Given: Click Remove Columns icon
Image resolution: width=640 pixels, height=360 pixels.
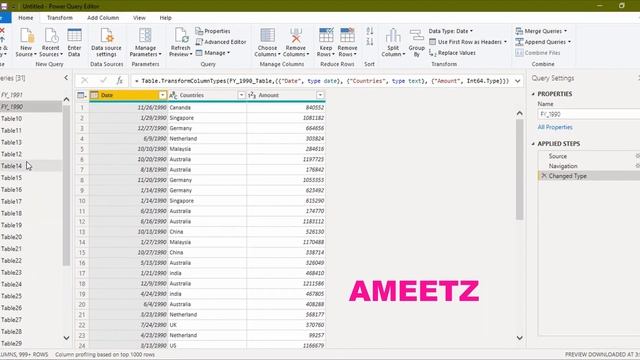Looking at the screenshot, I should (x=296, y=36).
